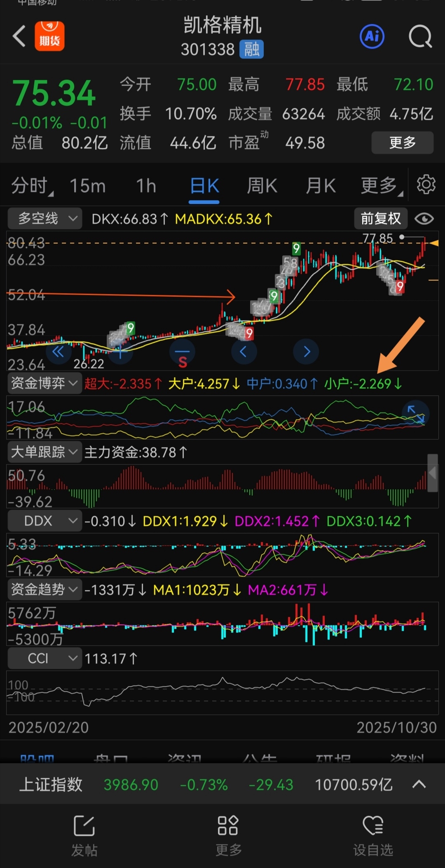The width and height of the screenshot is (445, 868).
Task: Tap the DKX:66.83 value
Action: (129, 219)
